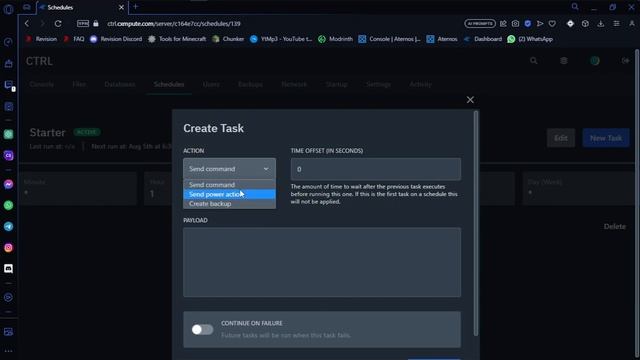The width and height of the screenshot is (640, 360).
Task: Click the panel logout icon
Action: pyautogui.click(x=625, y=61)
